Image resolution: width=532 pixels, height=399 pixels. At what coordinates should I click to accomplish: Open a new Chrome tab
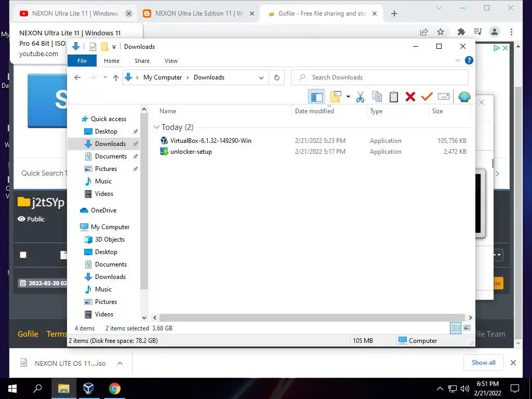pos(394,14)
